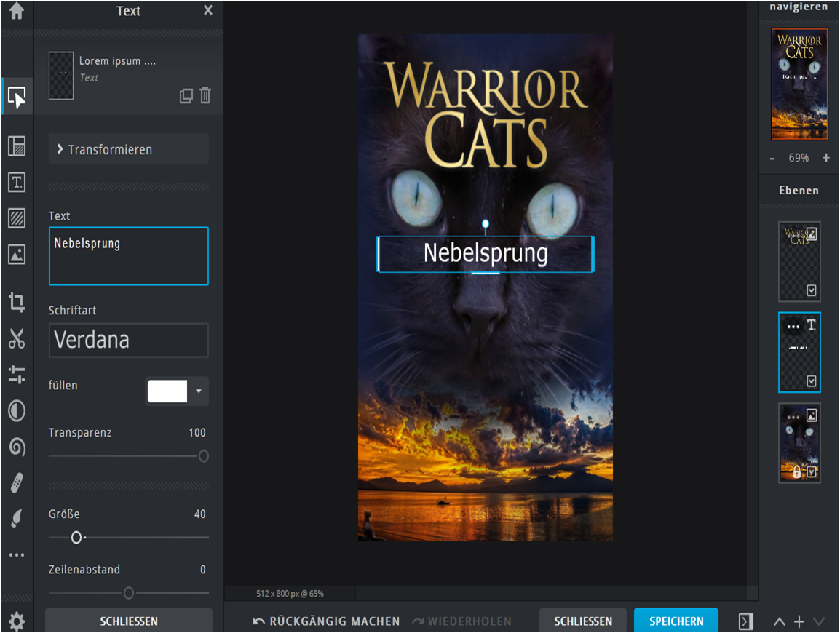Viewport: 840px width, 633px height.
Task: Move layer up with the up arrow
Action: (x=780, y=622)
